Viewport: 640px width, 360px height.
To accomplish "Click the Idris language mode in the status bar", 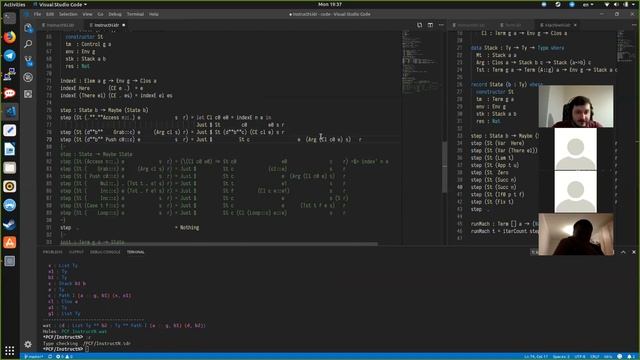I will (x=608, y=356).
